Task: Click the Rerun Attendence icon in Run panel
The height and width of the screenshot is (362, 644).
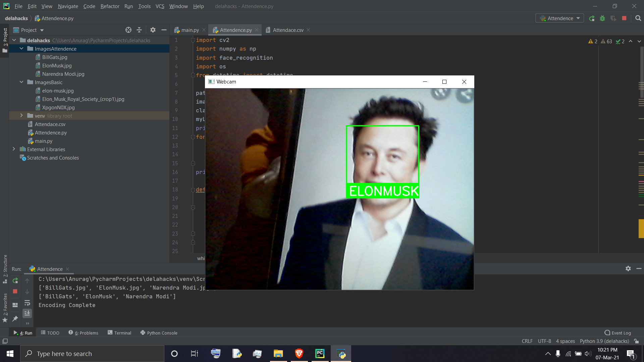Action: pyautogui.click(x=15, y=281)
